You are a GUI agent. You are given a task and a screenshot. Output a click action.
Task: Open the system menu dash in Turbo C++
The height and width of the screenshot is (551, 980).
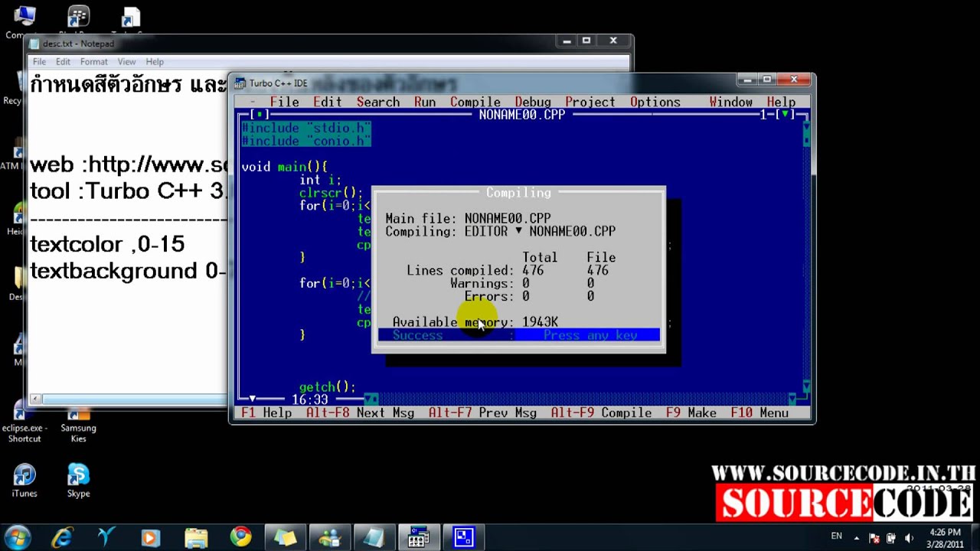point(253,102)
